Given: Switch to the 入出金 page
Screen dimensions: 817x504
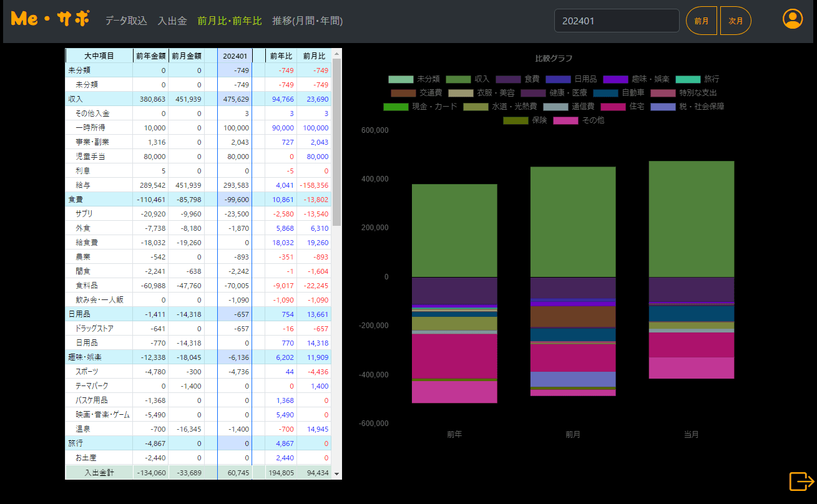Looking at the screenshot, I should pos(172,21).
